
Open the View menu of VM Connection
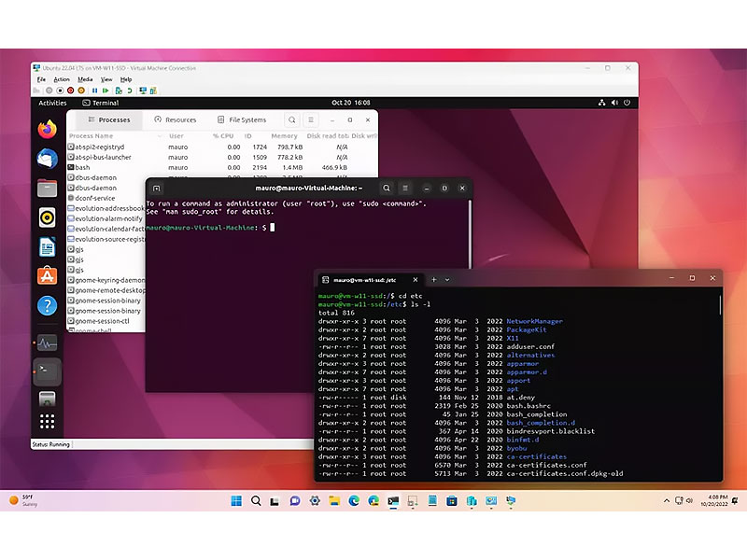coord(106,79)
